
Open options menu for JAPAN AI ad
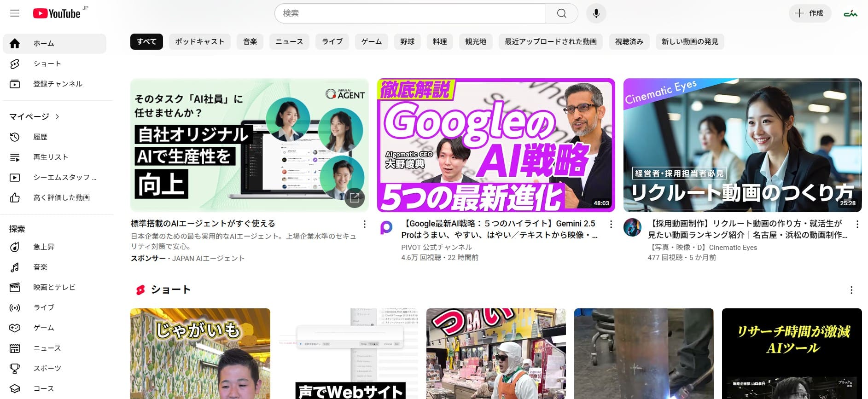364,224
